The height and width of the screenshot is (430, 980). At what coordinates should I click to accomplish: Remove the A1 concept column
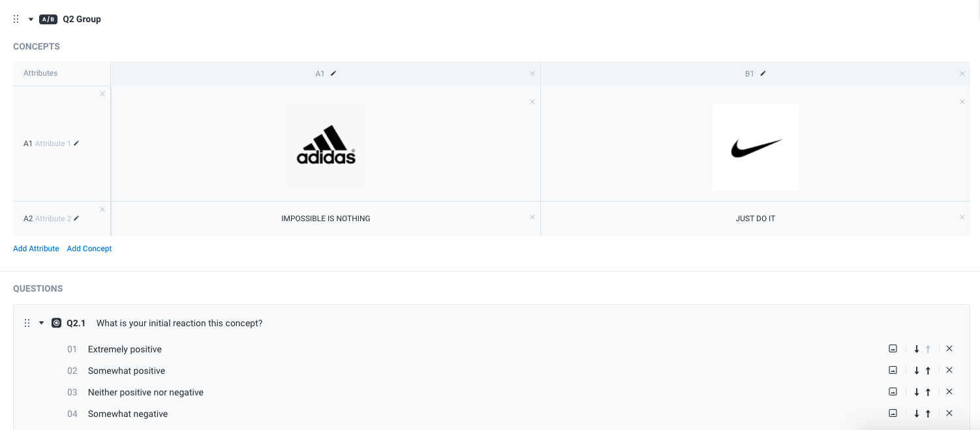click(x=532, y=74)
